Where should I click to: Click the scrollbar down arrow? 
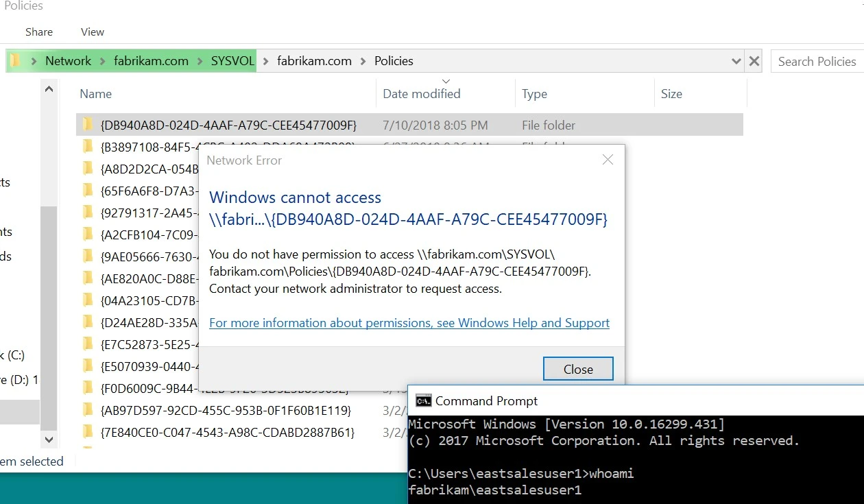[49, 439]
